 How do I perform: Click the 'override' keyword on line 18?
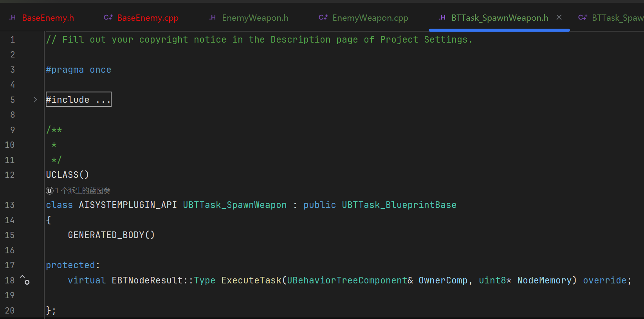click(x=605, y=280)
